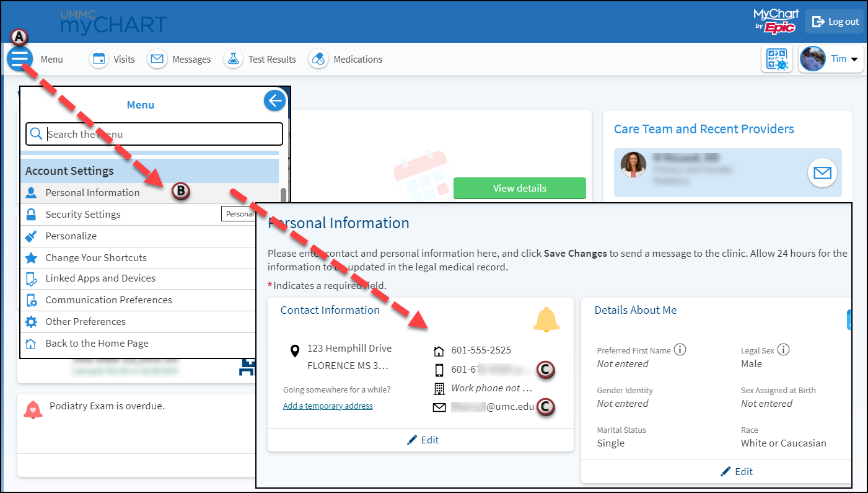Select Communication Preferences menu item

138,300
